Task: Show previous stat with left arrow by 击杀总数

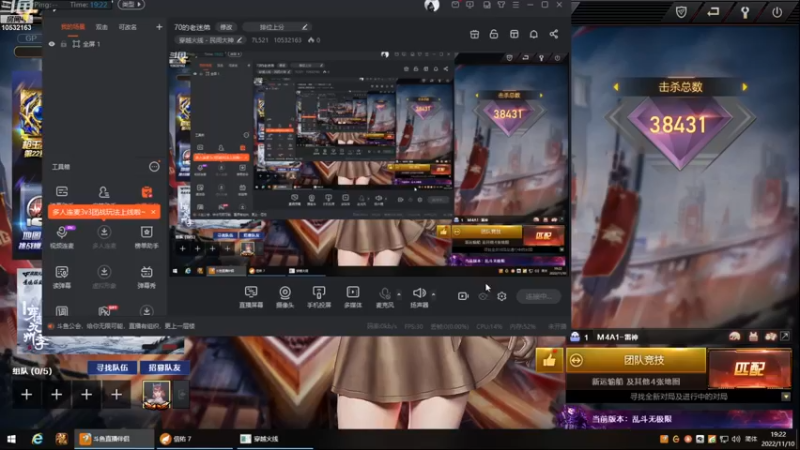Action: (x=616, y=87)
